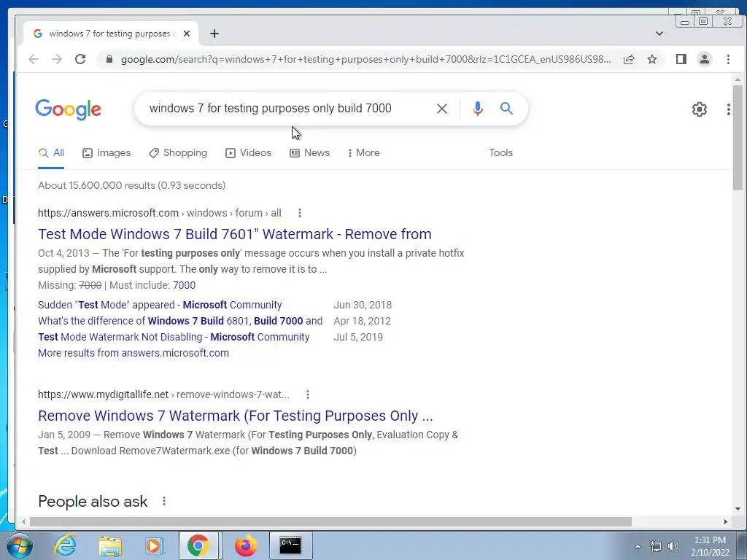Reload the current page
The image size is (747, 560).
point(80,59)
